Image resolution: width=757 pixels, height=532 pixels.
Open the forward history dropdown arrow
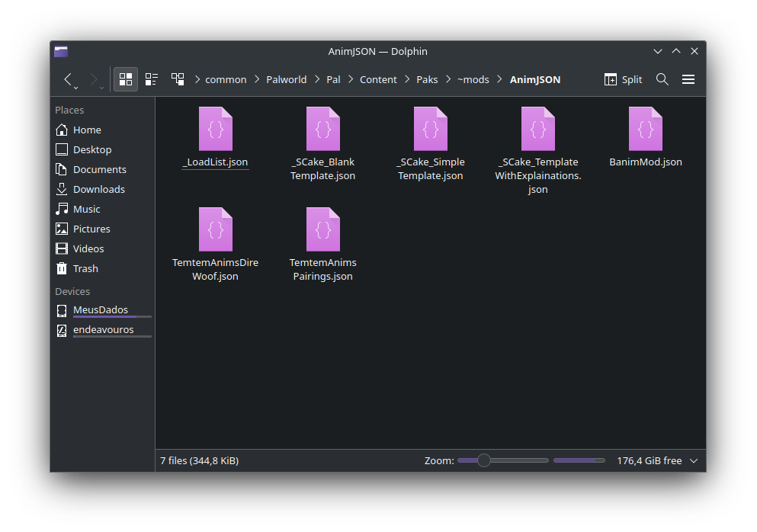(x=101, y=88)
